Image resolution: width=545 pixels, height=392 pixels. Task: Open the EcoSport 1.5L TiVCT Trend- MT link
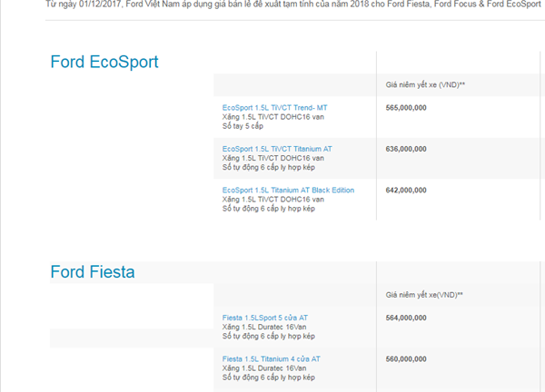pos(274,107)
